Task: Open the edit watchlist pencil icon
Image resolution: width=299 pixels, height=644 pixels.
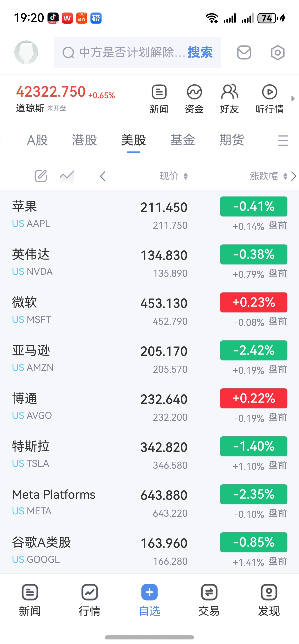Action: click(41, 176)
